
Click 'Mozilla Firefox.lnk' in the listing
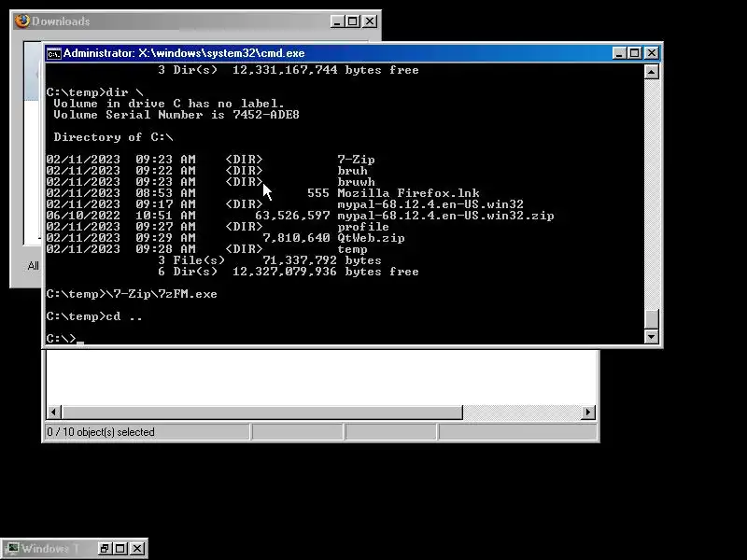coord(408,193)
